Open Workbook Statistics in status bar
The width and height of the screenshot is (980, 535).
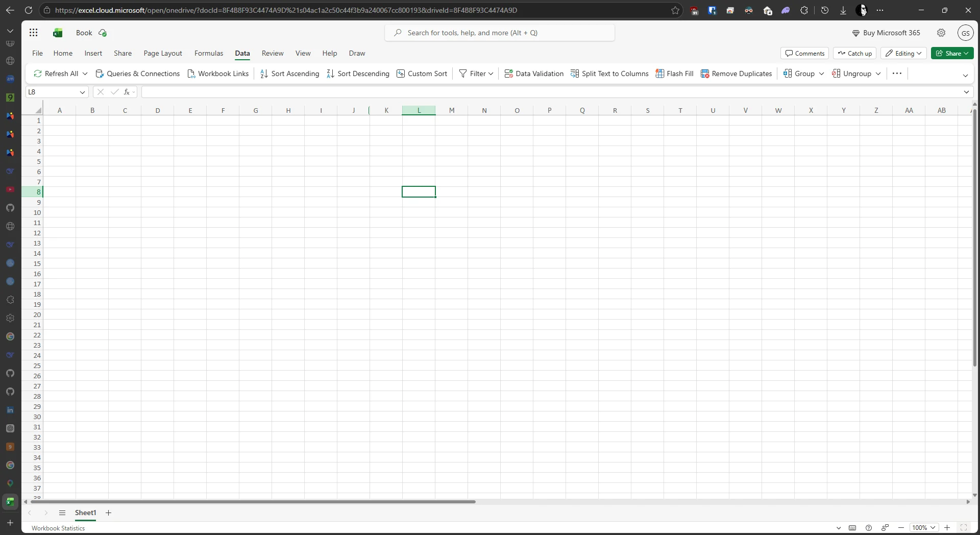point(58,528)
